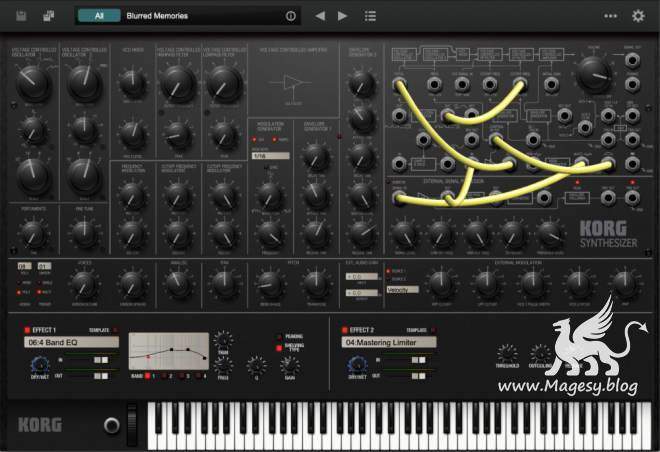This screenshot has height=452, width=660.
Task: Select EQ band 4 button
Action: coord(198,376)
